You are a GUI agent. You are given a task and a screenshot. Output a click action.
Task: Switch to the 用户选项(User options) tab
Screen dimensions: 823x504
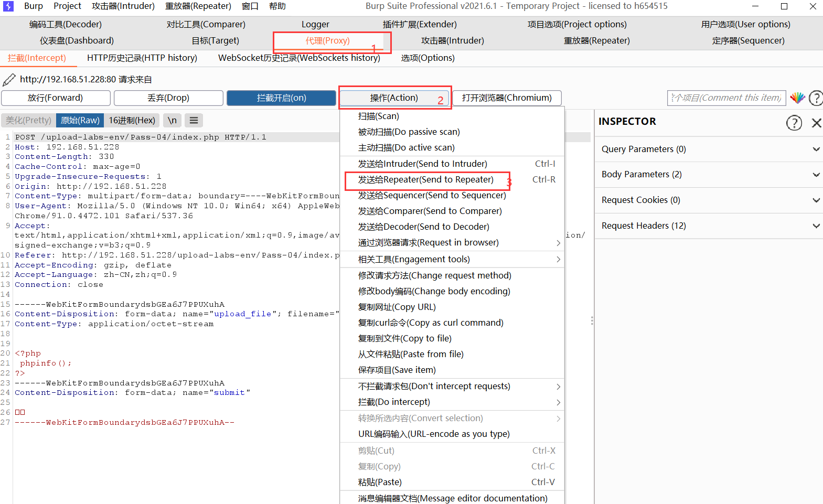tap(746, 25)
